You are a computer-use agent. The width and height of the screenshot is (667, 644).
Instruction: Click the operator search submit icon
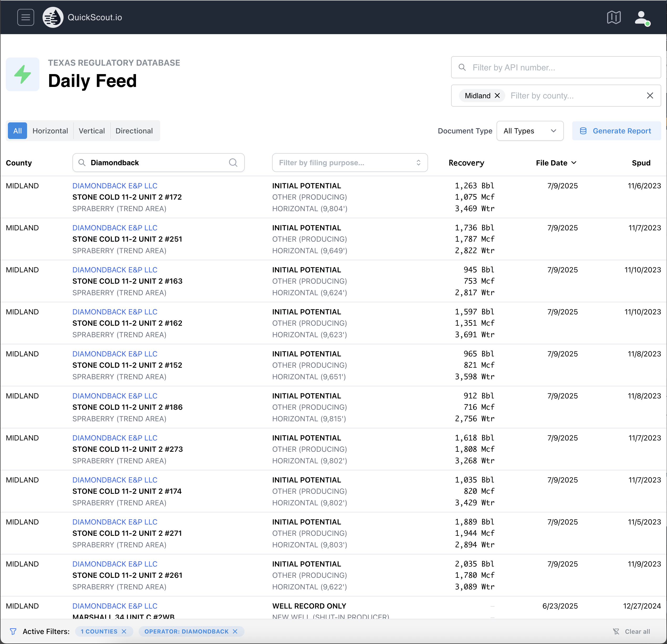tap(233, 163)
